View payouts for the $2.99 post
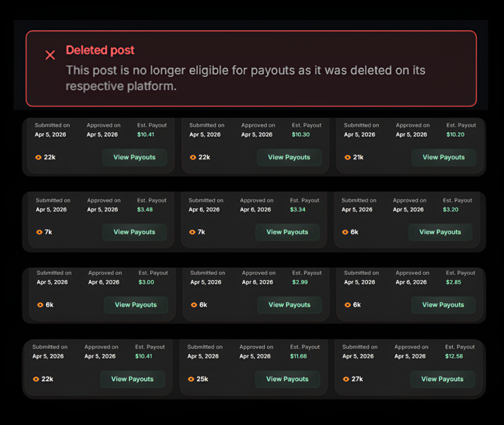504x425 pixels. pos(289,305)
